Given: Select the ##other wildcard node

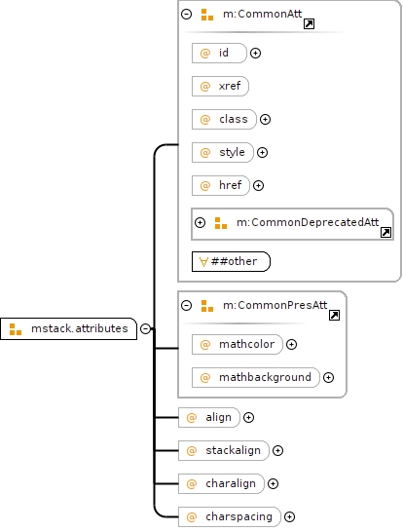Looking at the screenshot, I should pos(231,261).
